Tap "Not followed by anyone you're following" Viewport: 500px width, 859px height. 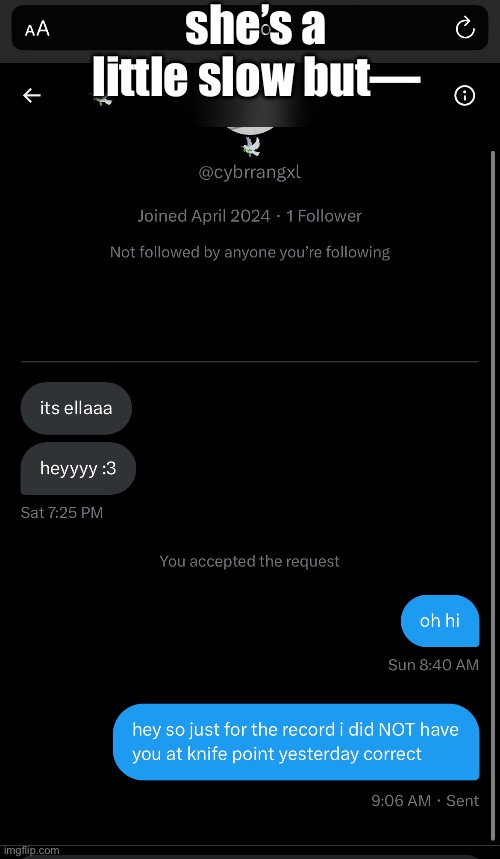pos(250,253)
